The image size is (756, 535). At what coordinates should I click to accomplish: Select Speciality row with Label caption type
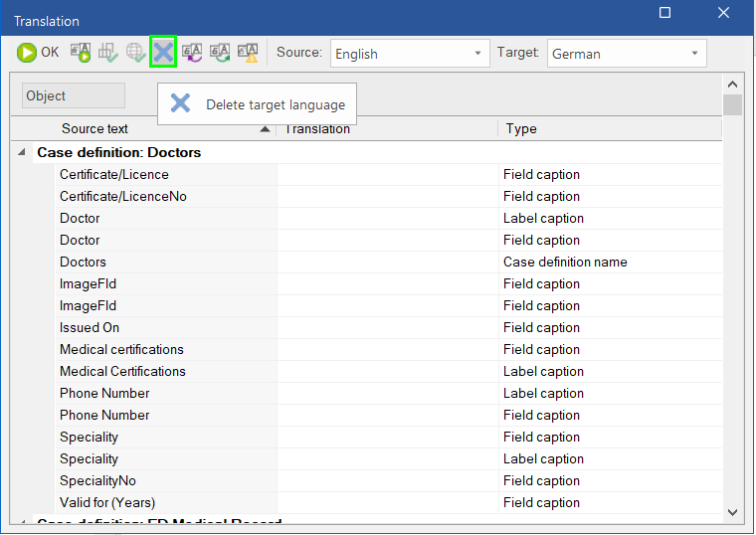click(389, 458)
